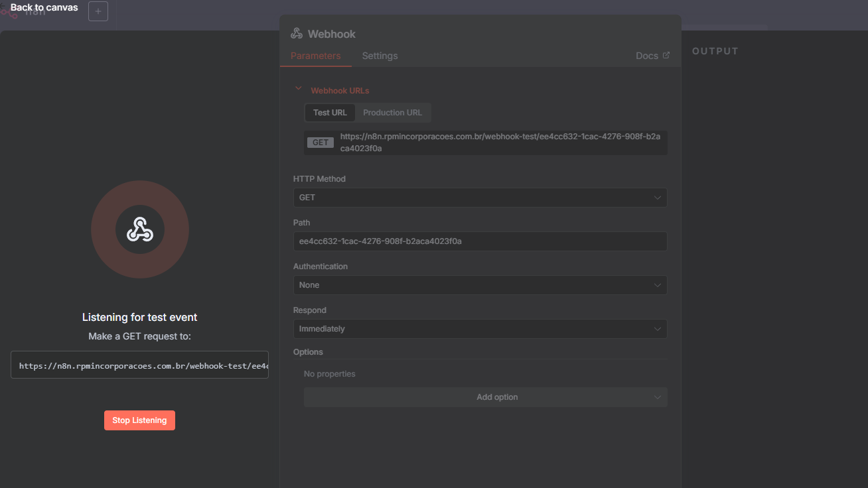Screen dimensions: 868x488
Task: Open the Authentication dropdown
Action: coord(480,285)
